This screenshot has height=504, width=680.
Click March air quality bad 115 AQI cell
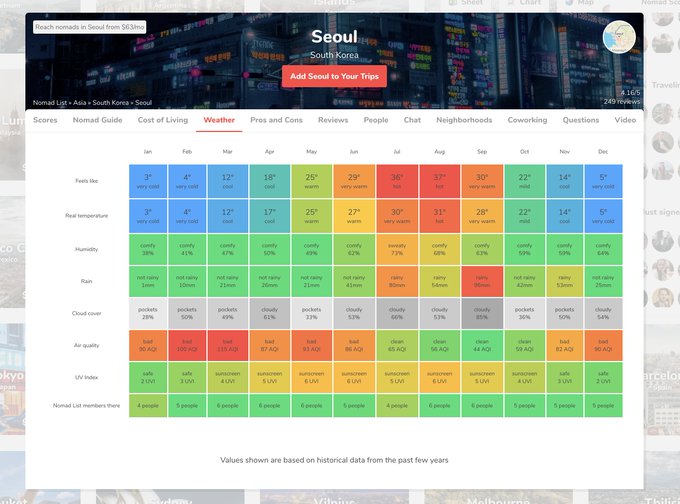click(x=228, y=346)
